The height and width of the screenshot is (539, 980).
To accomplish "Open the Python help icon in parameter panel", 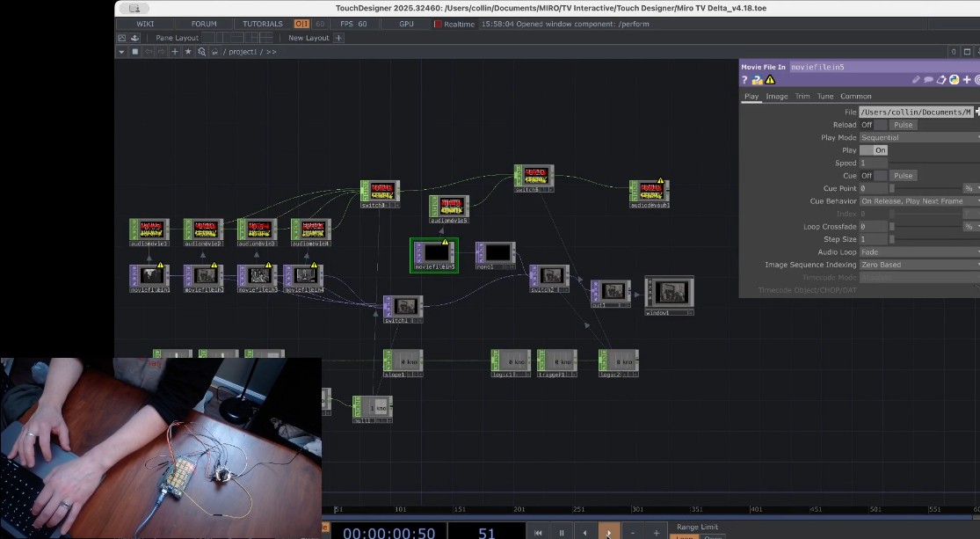I will [757, 80].
